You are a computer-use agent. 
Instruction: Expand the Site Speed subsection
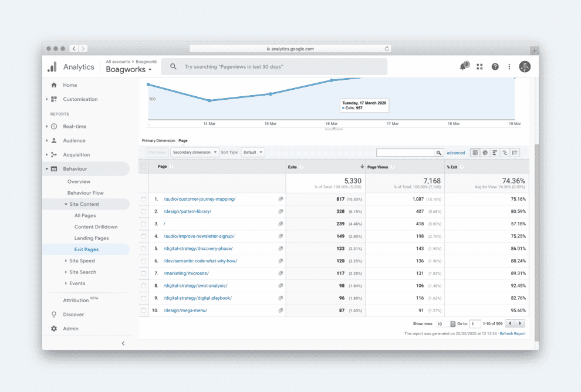(x=66, y=261)
